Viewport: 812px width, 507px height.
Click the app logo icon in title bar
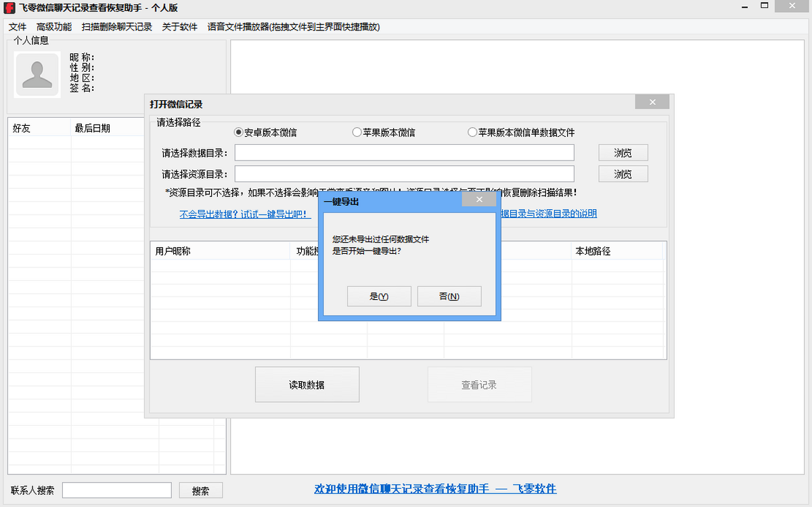[9, 8]
